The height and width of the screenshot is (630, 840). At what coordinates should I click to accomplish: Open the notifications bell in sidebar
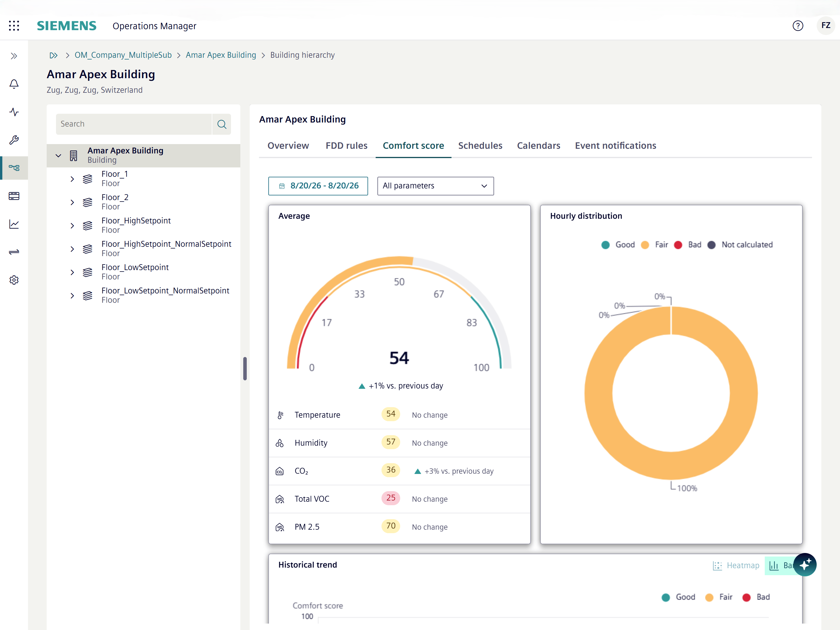(x=14, y=84)
